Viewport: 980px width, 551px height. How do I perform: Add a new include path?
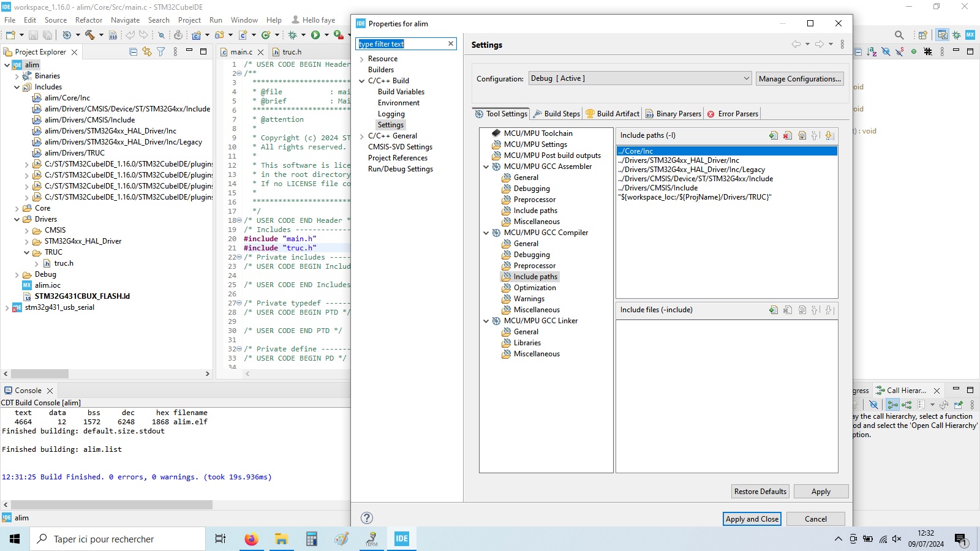[773, 135]
